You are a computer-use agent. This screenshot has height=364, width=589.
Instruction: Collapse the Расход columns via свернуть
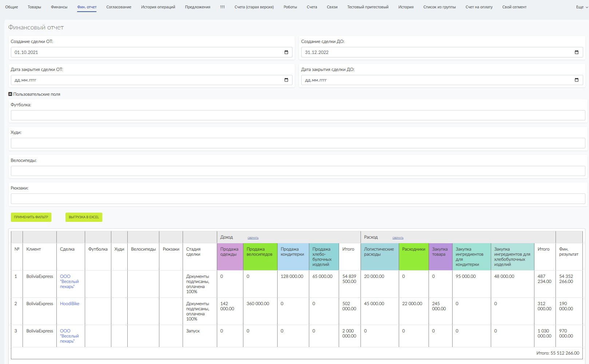398,238
